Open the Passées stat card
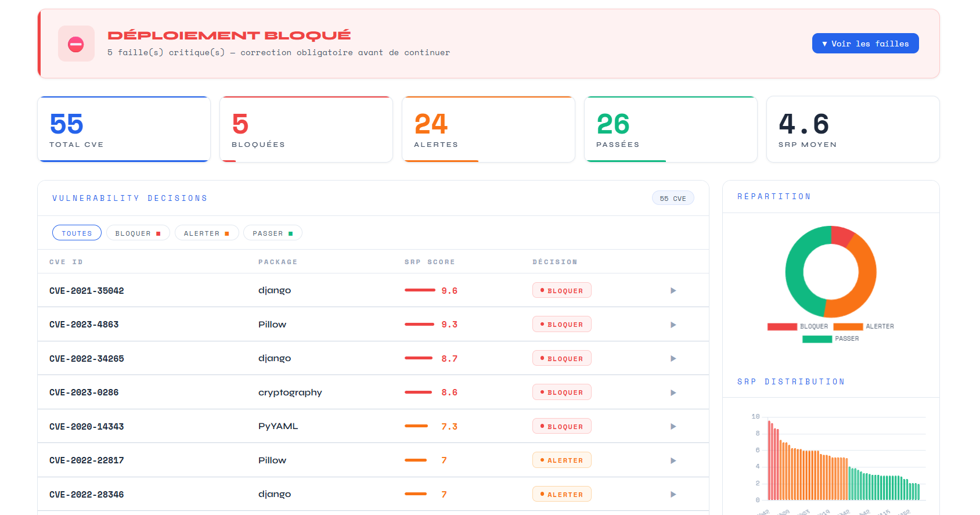This screenshot has width=980, height=515. point(671,129)
